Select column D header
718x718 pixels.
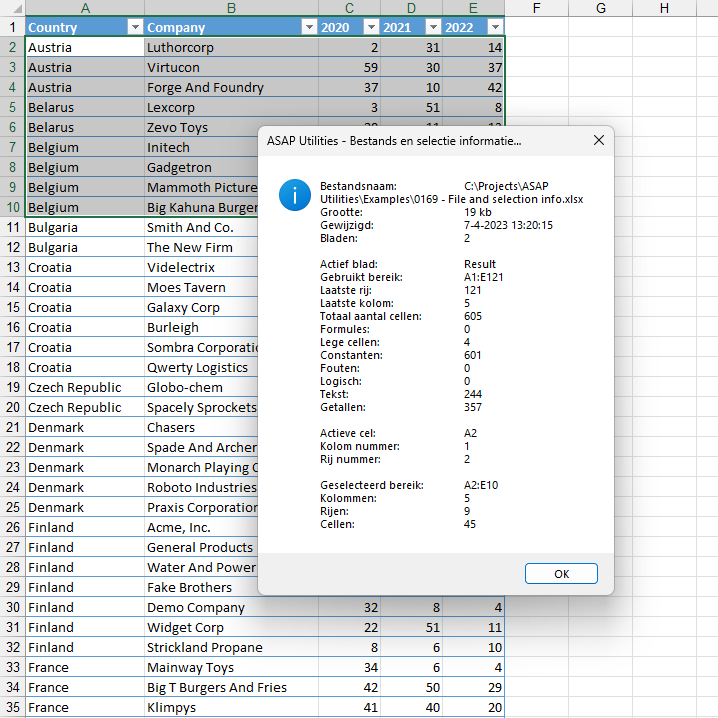[x=411, y=8]
